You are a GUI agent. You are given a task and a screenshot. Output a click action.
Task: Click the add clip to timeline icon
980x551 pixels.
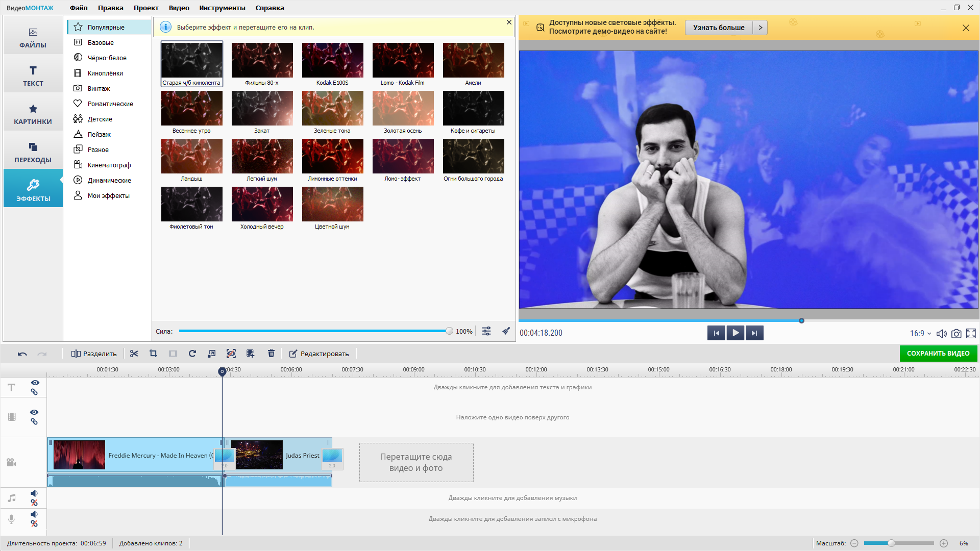point(251,354)
